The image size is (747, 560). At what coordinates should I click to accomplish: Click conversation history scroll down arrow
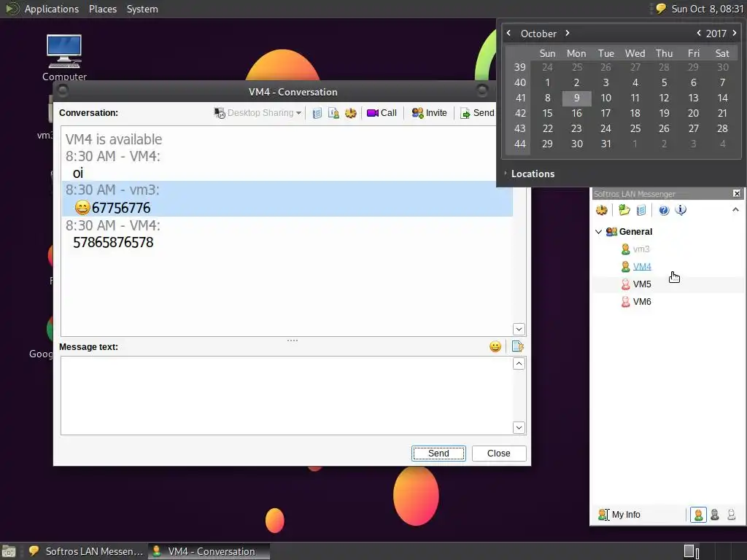point(519,329)
